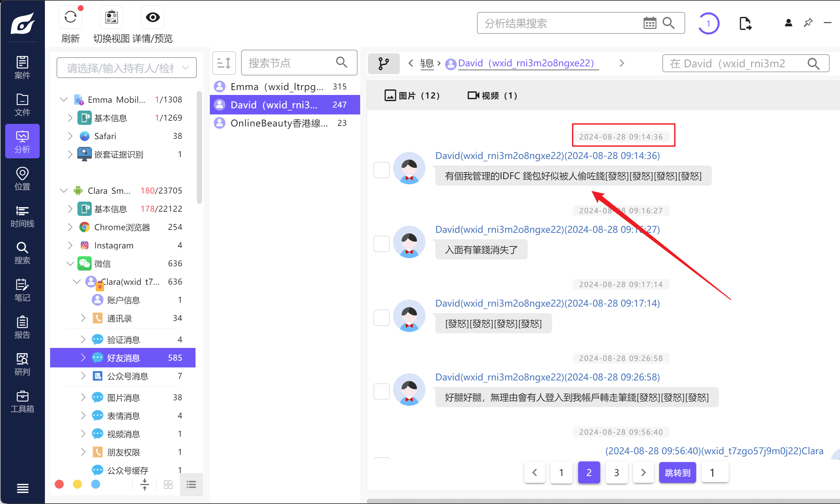Switch to the 图片 (12) tab

coord(412,95)
